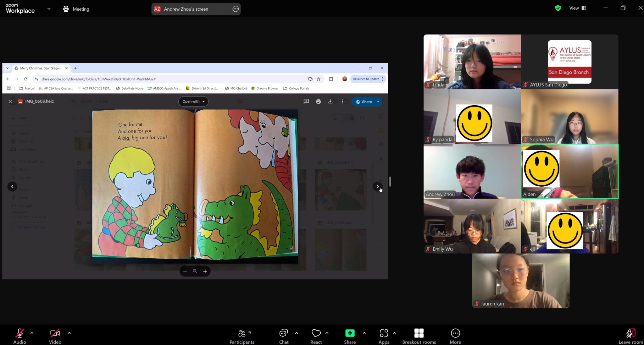Reload the Google Drive page
The width and height of the screenshot is (644, 345).
click(x=26, y=79)
